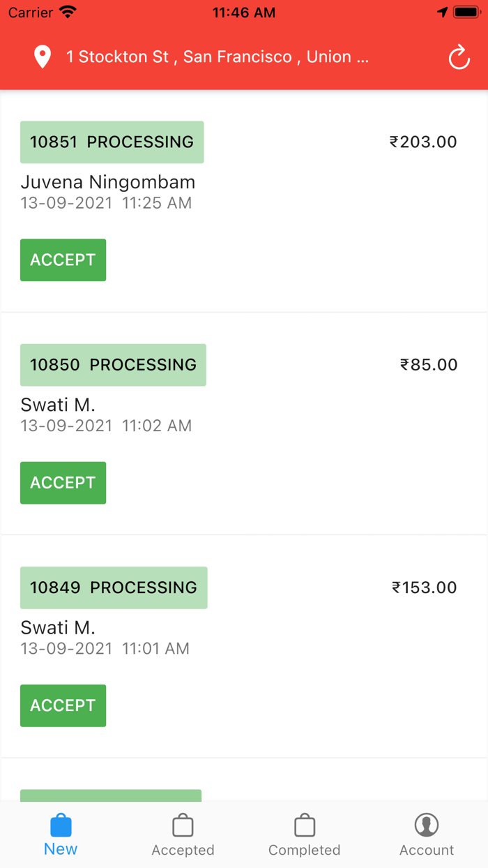Tap the battery icon in the status bar

pyautogui.click(x=466, y=10)
